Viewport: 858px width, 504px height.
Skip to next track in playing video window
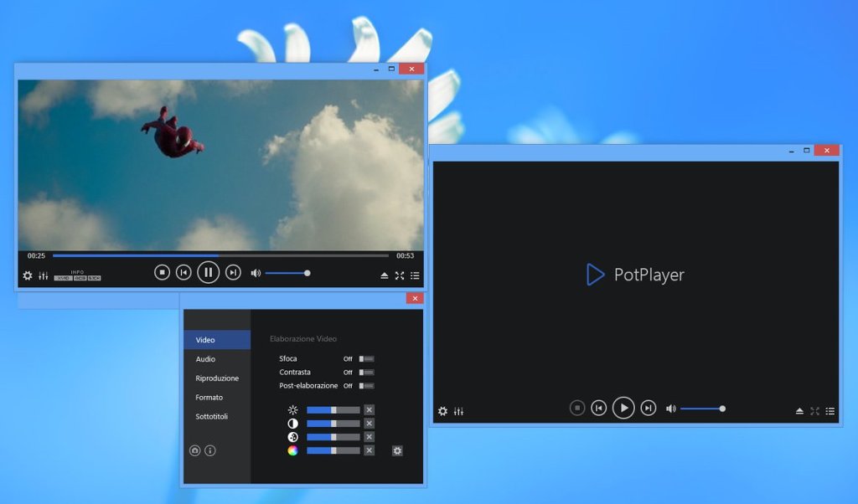pos(233,272)
